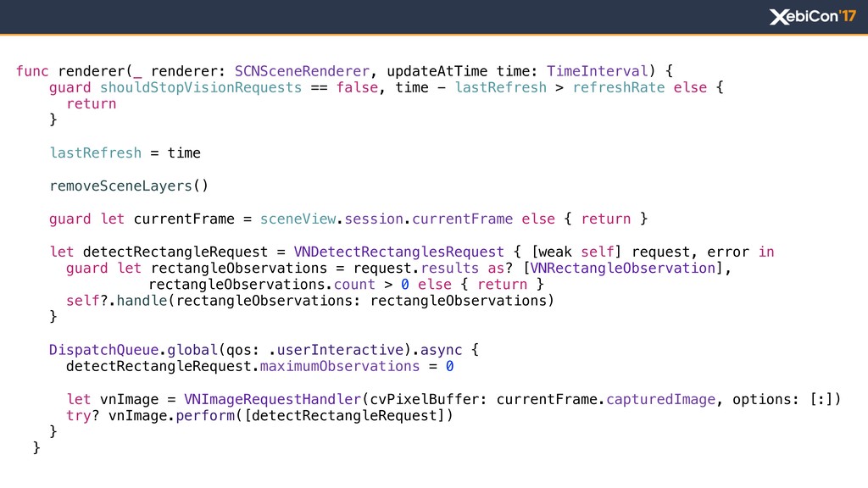Image resolution: width=868 pixels, height=488 pixels.
Task: Click the 'sceneView' identifier
Action: pos(298,219)
